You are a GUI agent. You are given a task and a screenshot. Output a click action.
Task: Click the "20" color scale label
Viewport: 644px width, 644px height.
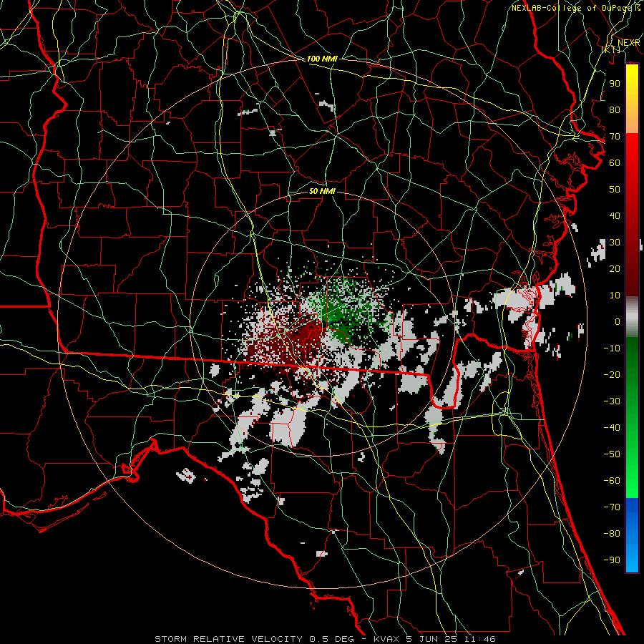coord(615,268)
